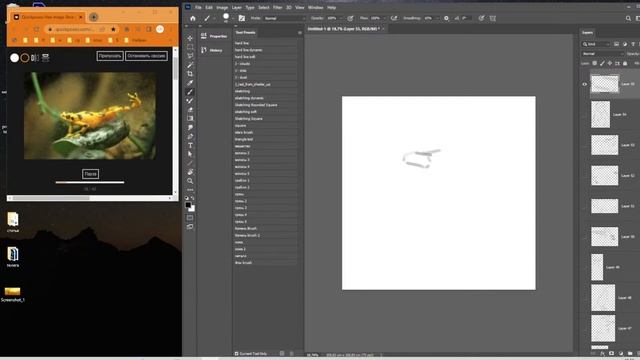
Task: Add a layer mask from Layers panel
Action: click(x=611, y=353)
